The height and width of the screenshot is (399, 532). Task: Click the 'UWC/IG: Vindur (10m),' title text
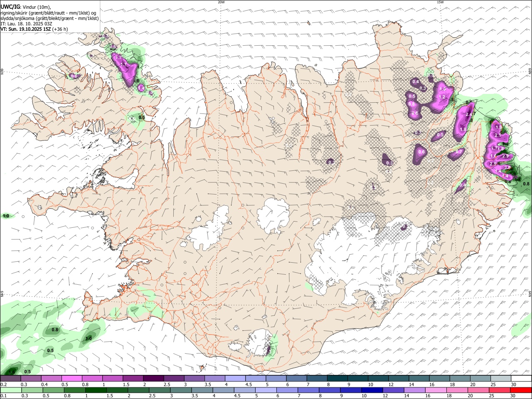pos(26,7)
